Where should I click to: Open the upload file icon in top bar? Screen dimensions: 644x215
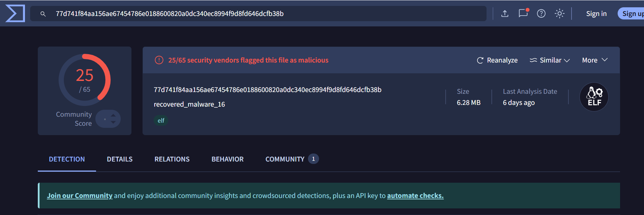505,13
